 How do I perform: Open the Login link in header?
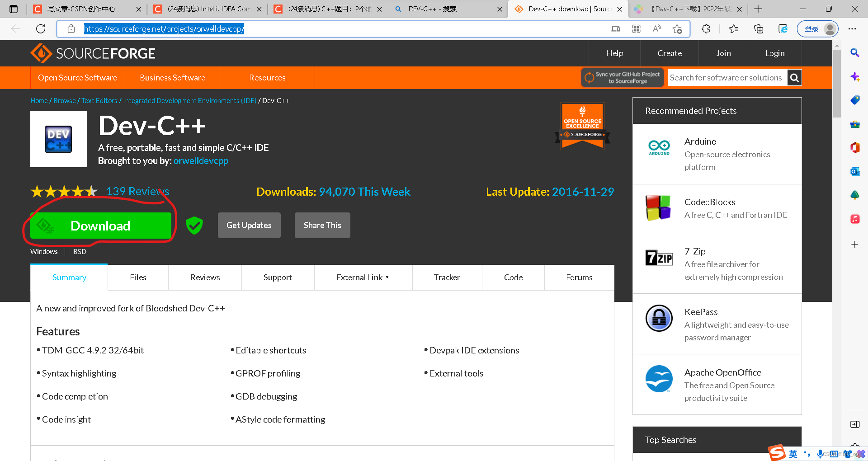click(775, 53)
